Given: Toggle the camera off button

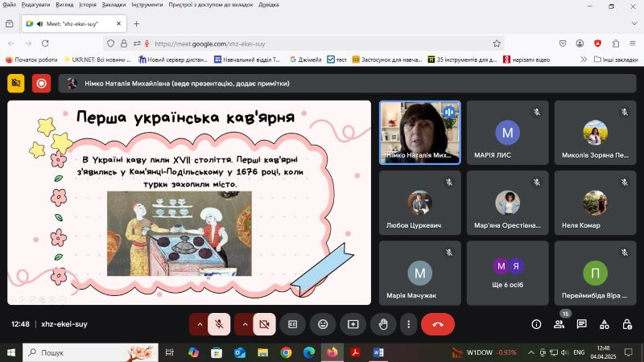Looking at the screenshot, I should (264, 324).
